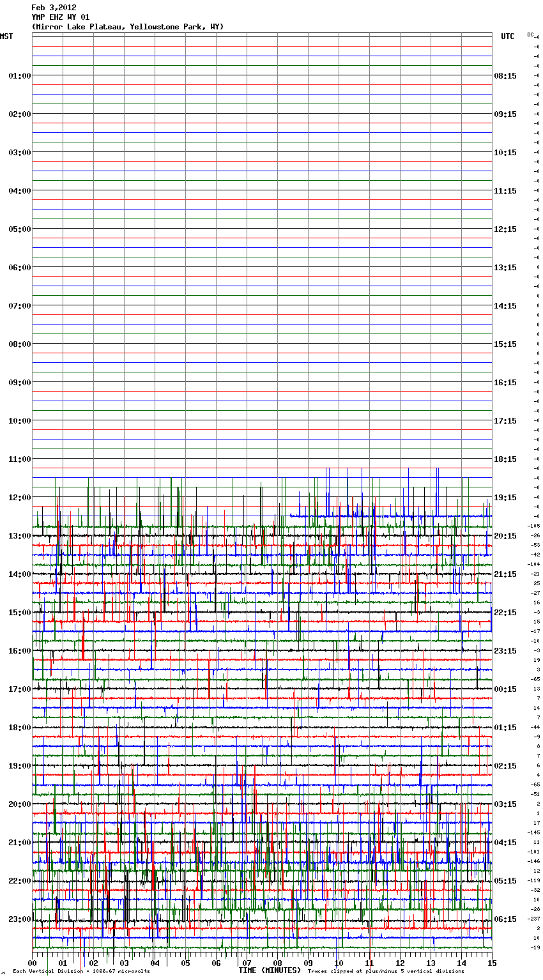543x980 pixels.
Task: Click the 00:15 UTC time label
Action: pos(505,689)
